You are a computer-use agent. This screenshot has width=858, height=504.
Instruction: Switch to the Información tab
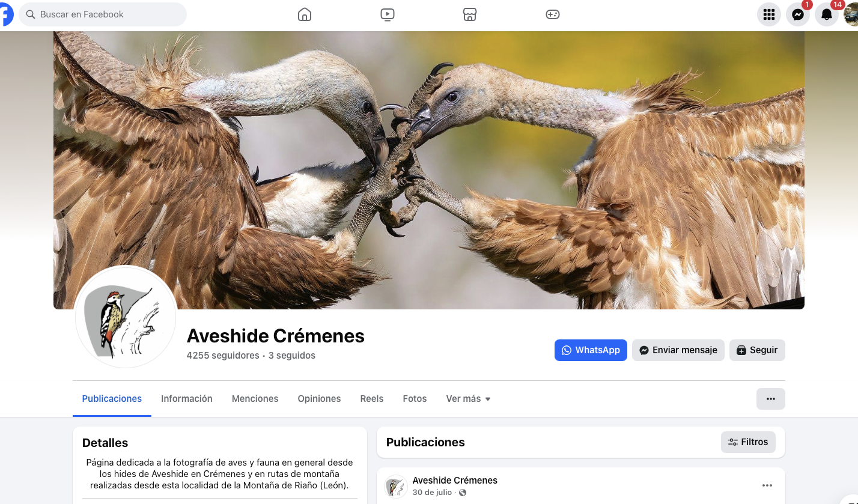tap(187, 399)
